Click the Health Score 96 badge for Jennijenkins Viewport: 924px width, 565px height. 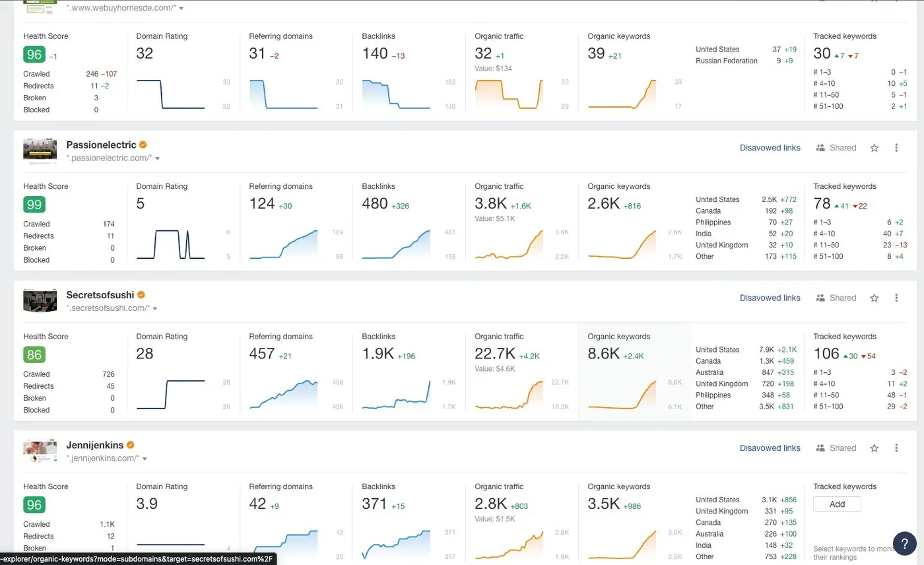tap(34, 505)
